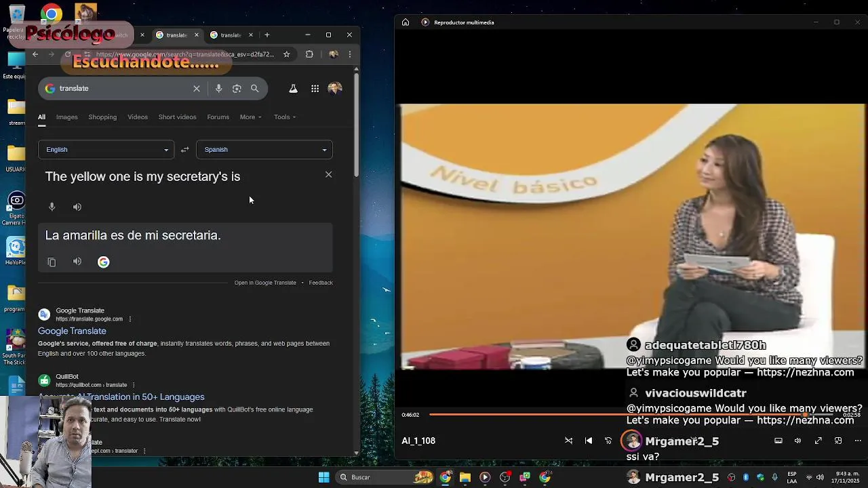
Task: Open Spanish target language dropdown
Action: tap(264, 150)
